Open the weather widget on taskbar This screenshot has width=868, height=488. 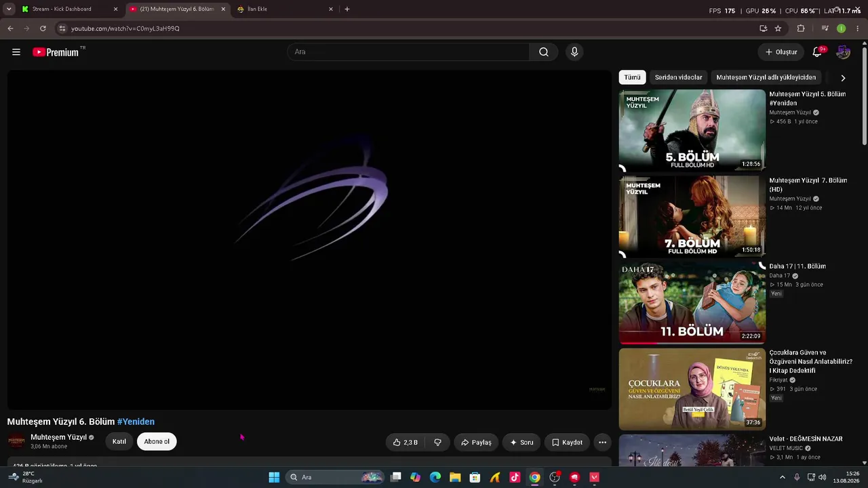(27, 477)
